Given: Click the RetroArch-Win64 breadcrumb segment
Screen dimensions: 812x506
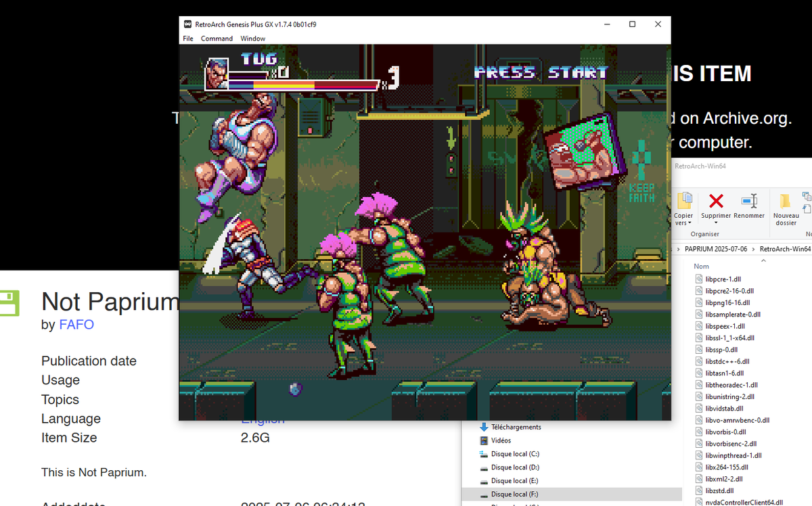Looking at the screenshot, I should click(x=785, y=249).
